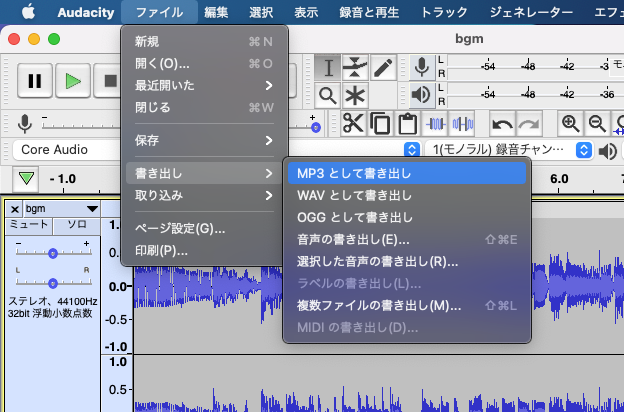The height and width of the screenshot is (412, 624).
Task: Choose 開く(O)... from the file menu
Action: pyautogui.click(x=204, y=63)
